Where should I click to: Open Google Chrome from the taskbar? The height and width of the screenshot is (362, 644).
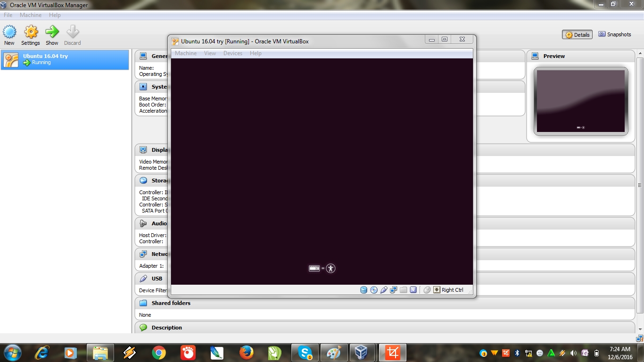[x=159, y=353]
